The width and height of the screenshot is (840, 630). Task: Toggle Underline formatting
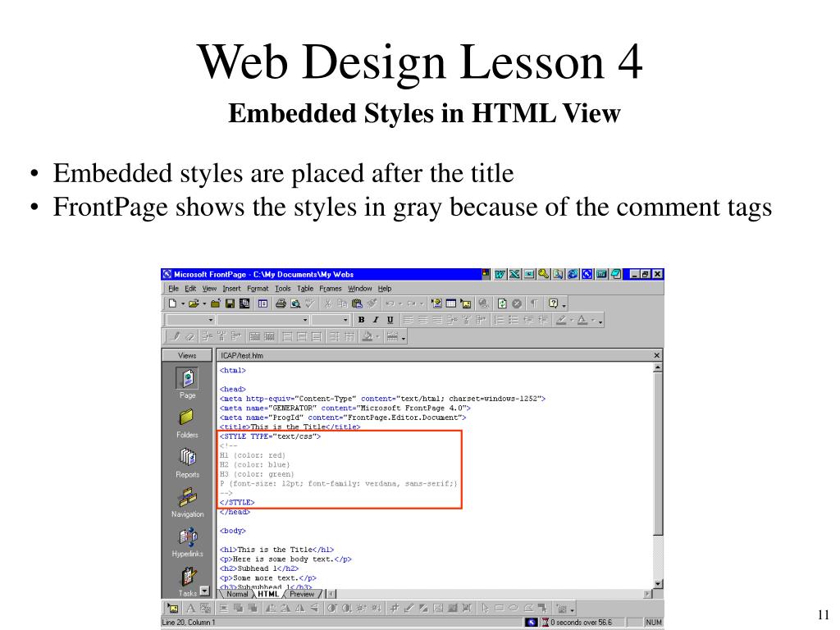pyautogui.click(x=390, y=320)
